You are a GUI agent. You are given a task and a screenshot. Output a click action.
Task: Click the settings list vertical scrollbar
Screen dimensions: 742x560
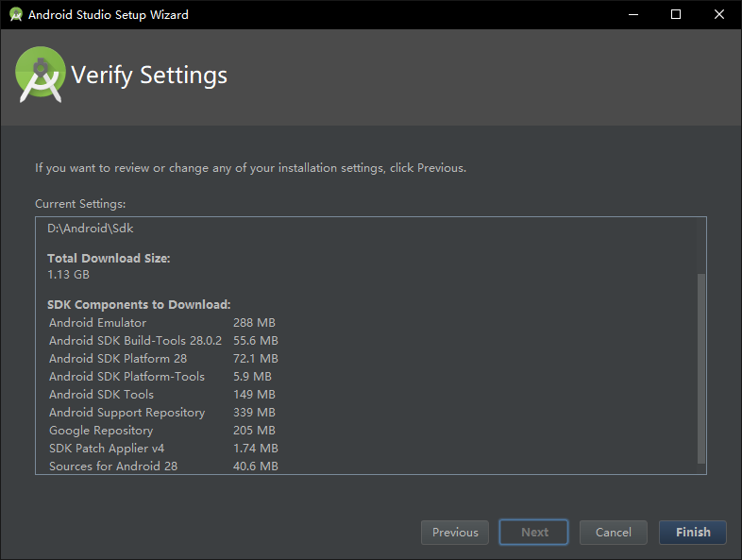coord(701,368)
